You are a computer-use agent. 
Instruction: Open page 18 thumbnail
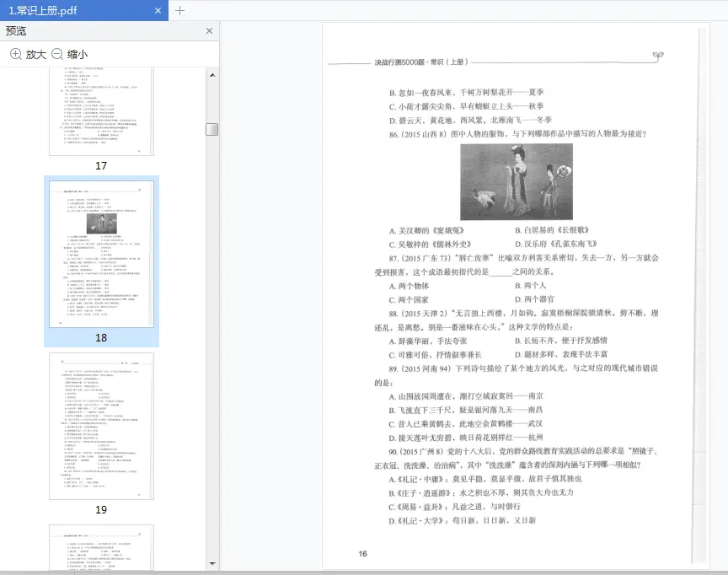(x=101, y=254)
